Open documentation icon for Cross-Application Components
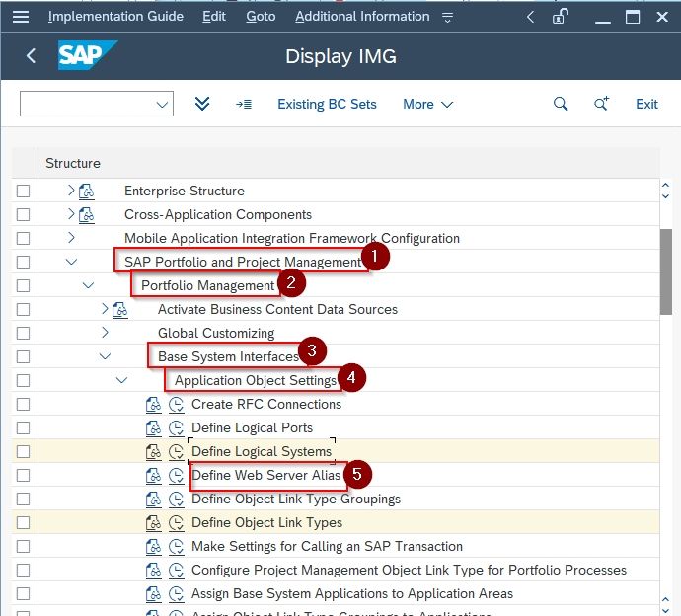 [87, 214]
